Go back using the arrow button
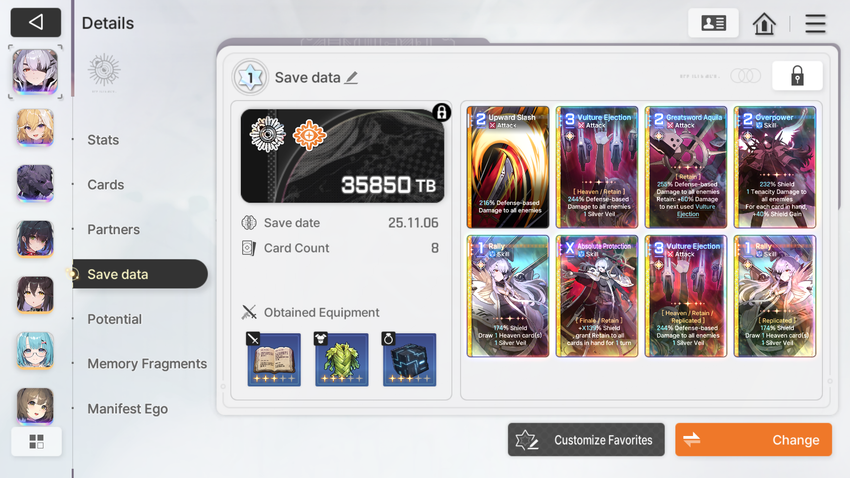Image resolution: width=850 pixels, height=478 pixels. pos(36,22)
